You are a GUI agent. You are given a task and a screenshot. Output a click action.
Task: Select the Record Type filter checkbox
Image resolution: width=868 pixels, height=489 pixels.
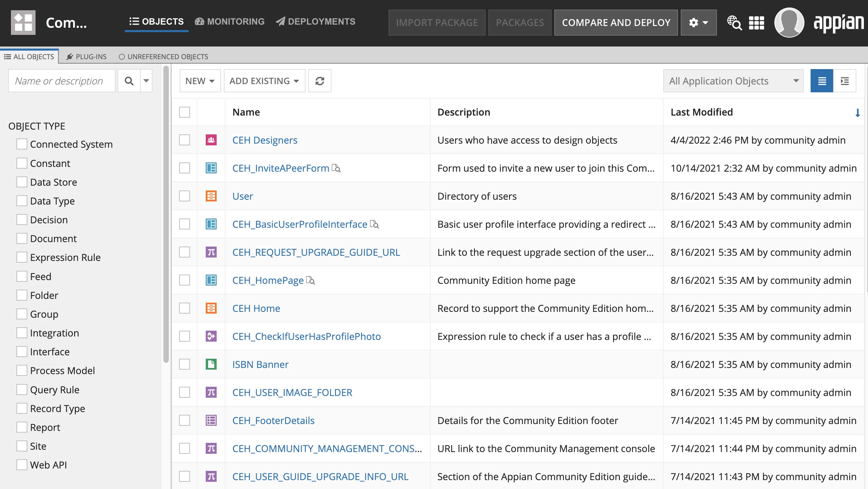pyautogui.click(x=22, y=408)
